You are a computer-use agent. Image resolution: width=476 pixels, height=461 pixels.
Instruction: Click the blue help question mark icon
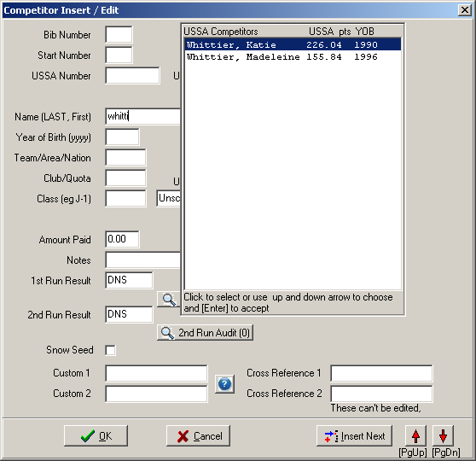(x=224, y=384)
